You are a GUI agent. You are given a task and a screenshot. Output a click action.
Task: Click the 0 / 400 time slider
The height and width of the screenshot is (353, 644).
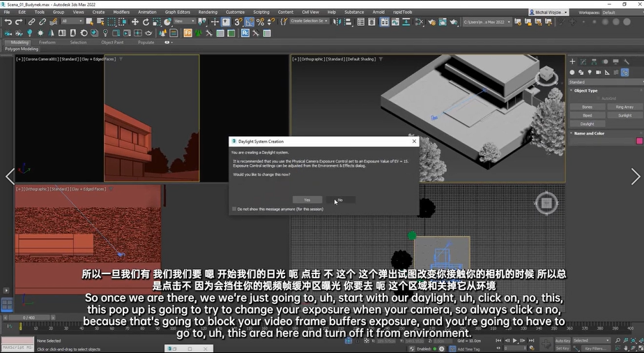tap(29, 317)
